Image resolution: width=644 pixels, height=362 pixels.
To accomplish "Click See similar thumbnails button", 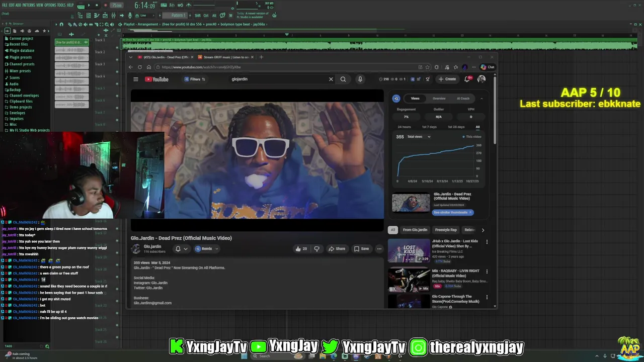I will click(453, 212).
